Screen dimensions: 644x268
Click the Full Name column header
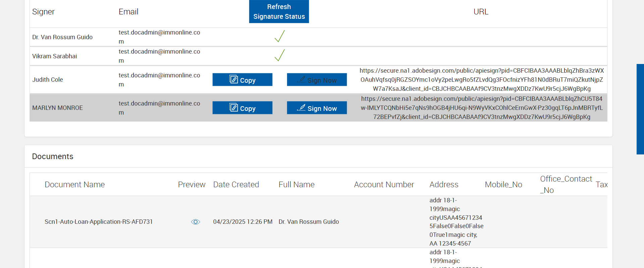297,185
